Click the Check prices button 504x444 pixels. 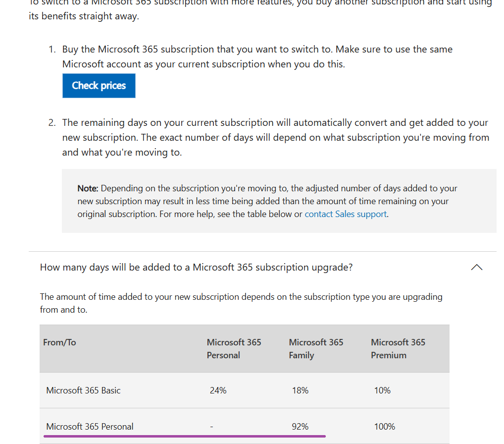pyautogui.click(x=99, y=86)
